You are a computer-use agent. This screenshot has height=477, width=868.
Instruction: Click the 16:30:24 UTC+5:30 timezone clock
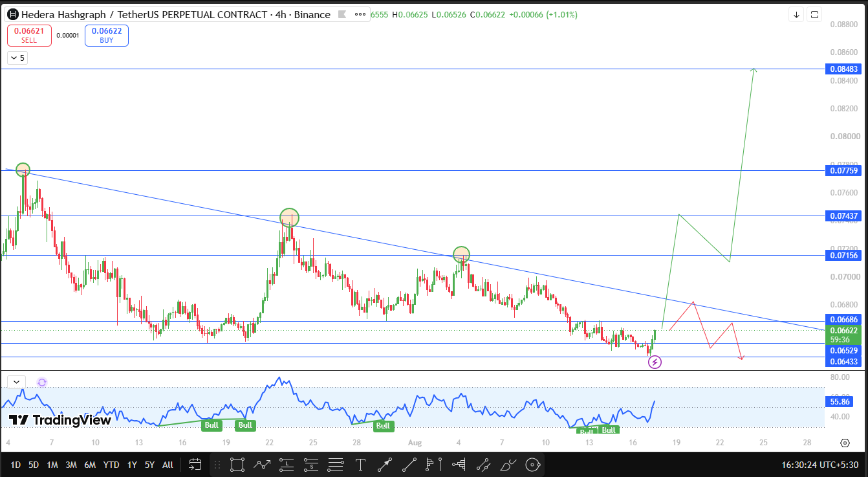pos(819,465)
